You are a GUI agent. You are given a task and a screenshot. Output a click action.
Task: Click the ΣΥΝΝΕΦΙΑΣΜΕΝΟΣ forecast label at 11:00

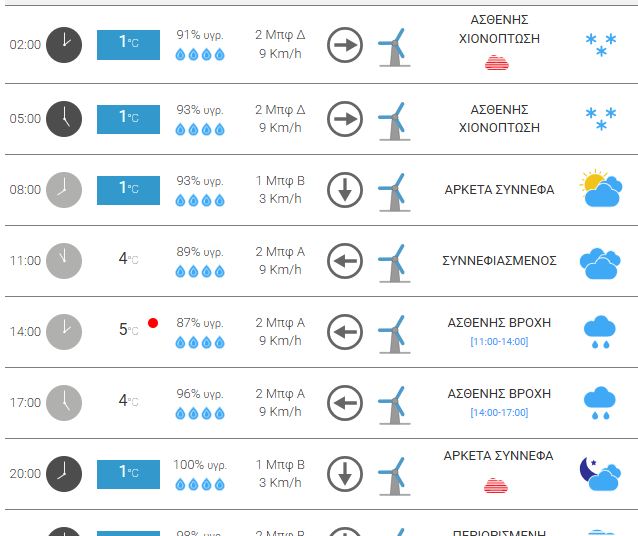click(499, 261)
